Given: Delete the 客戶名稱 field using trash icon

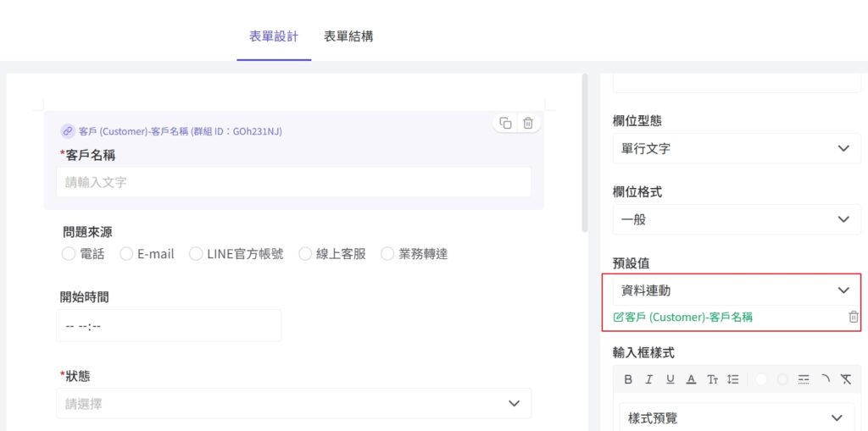Looking at the screenshot, I should click(x=528, y=123).
